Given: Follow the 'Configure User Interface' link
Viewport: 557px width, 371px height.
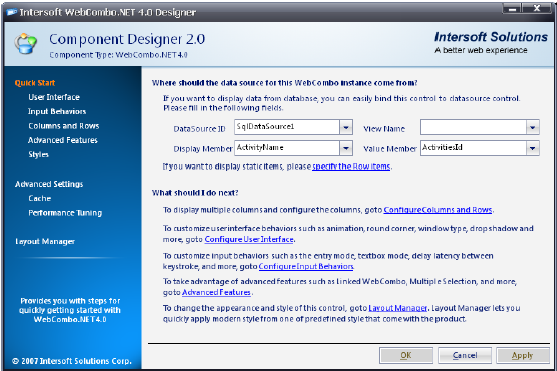Looking at the screenshot, I should tap(249, 239).
